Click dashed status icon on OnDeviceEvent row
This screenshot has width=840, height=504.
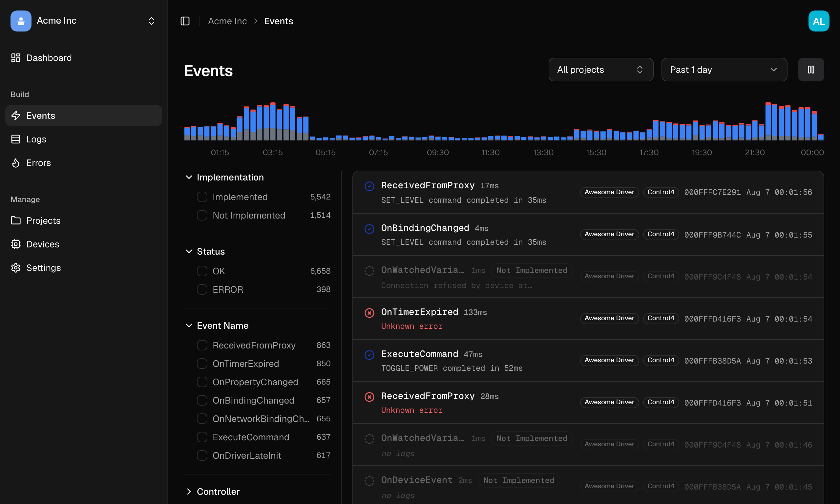point(369,481)
